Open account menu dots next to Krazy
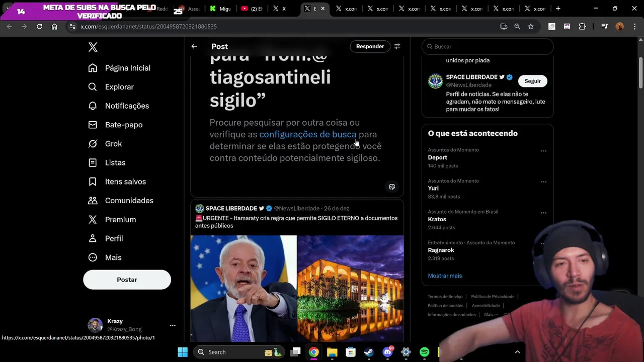Image resolution: width=644 pixels, height=362 pixels. (173, 325)
